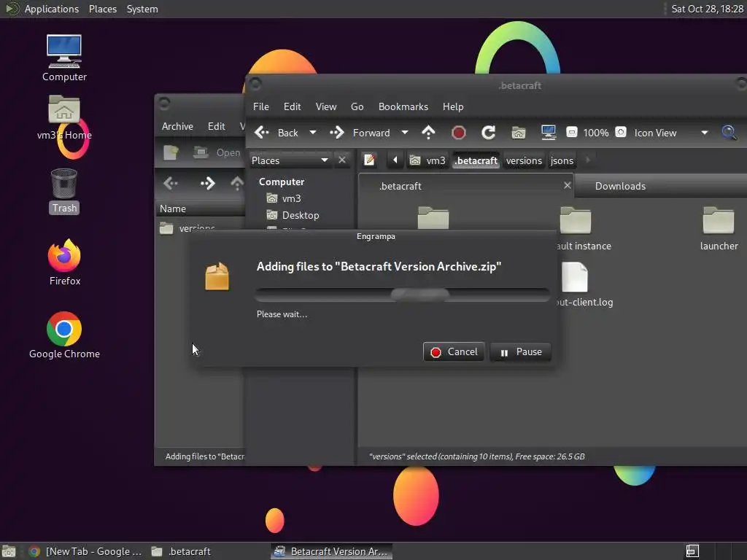Select the folder icon under .betacraft tab

(433, 219)
